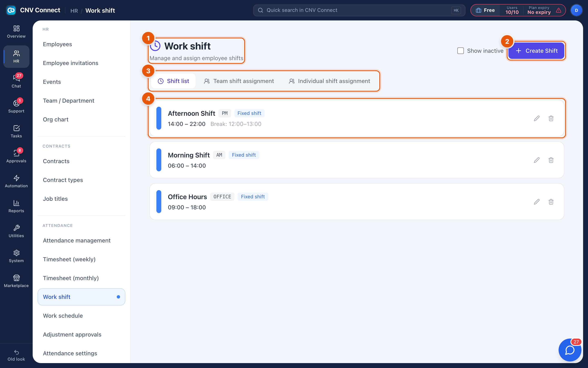Click Afternoon Shift blue color bar
Screen dimensions: 588x368
coord(159,118)
